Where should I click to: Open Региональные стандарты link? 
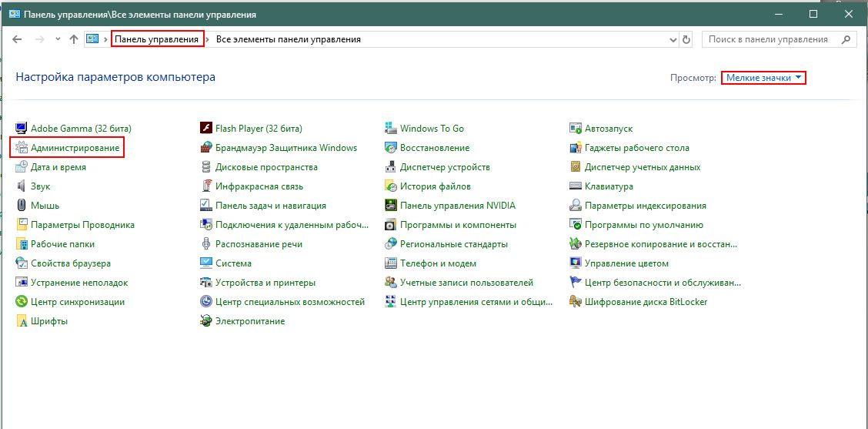(454, 244)
